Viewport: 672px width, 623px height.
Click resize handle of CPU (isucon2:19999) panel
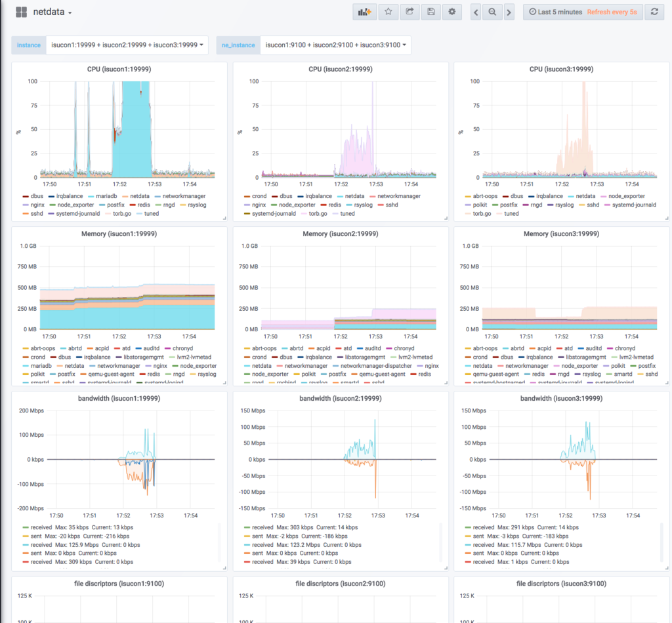tap(446, 218)
